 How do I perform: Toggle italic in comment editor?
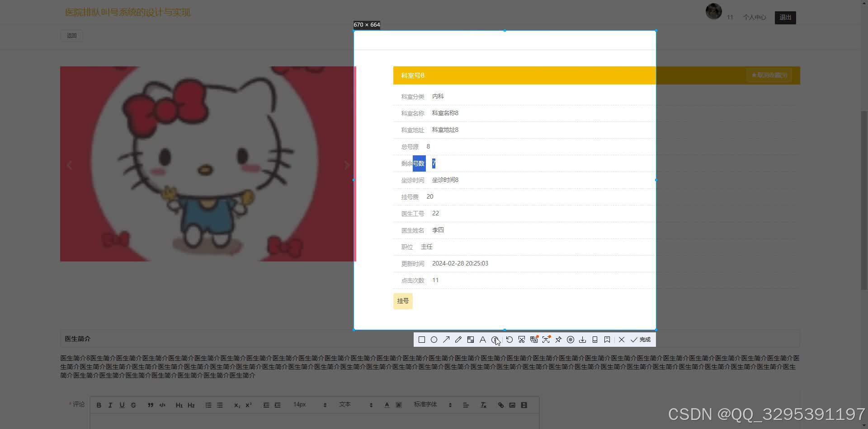click(x=110, y=405)
